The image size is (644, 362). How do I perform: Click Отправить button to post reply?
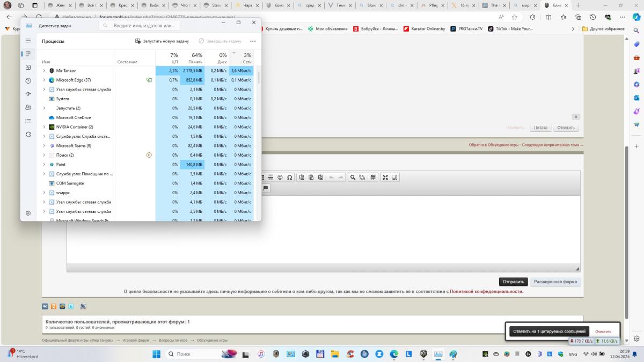point(513,282)
